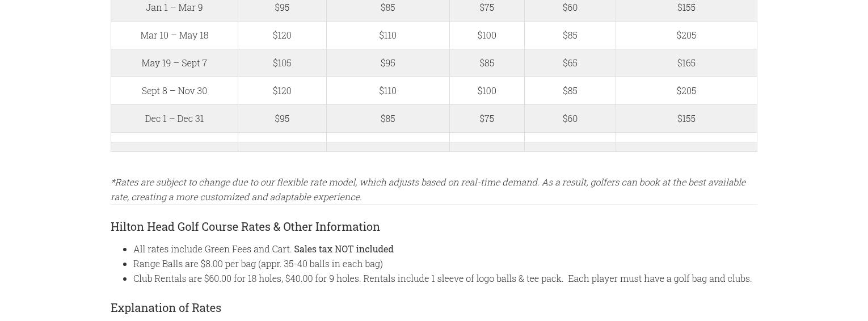Click the flexible rate model disclaimer text
This screenshot has height=321, width=868.
(428, 189)
